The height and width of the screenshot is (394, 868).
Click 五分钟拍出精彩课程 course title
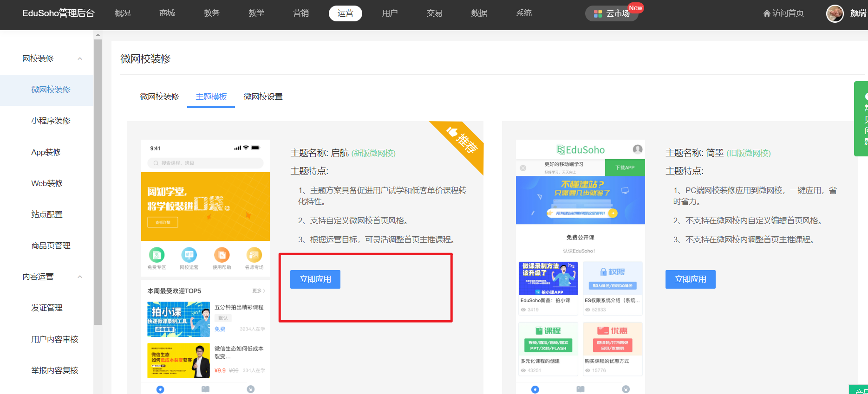(239, 307)
